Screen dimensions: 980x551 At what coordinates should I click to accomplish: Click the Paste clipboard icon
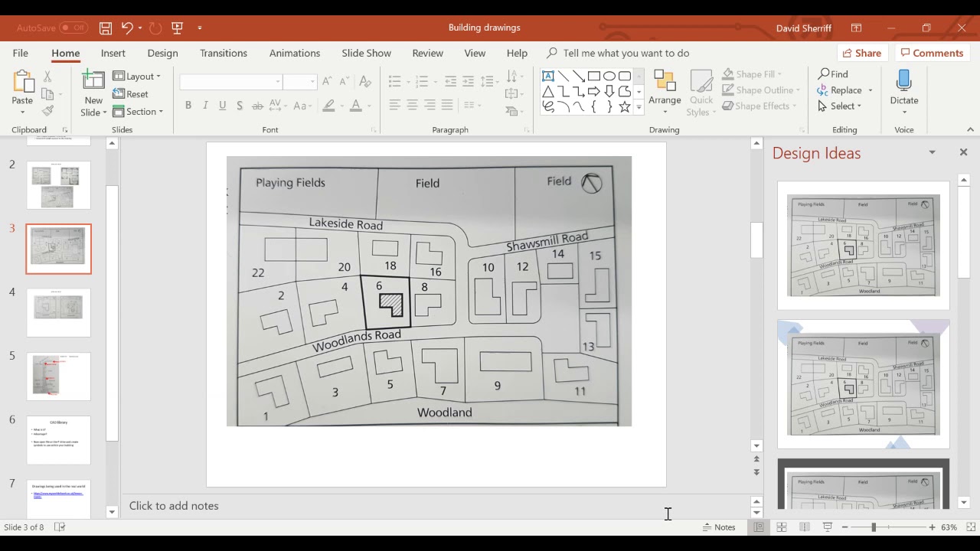22,83
